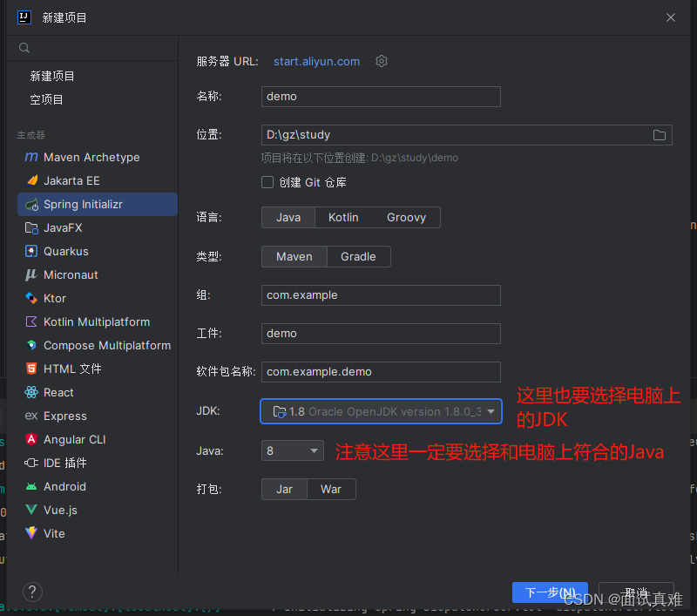Select Quarkus generator entry
This screenshot has height=616, width=697.
(x=98, y=251)
